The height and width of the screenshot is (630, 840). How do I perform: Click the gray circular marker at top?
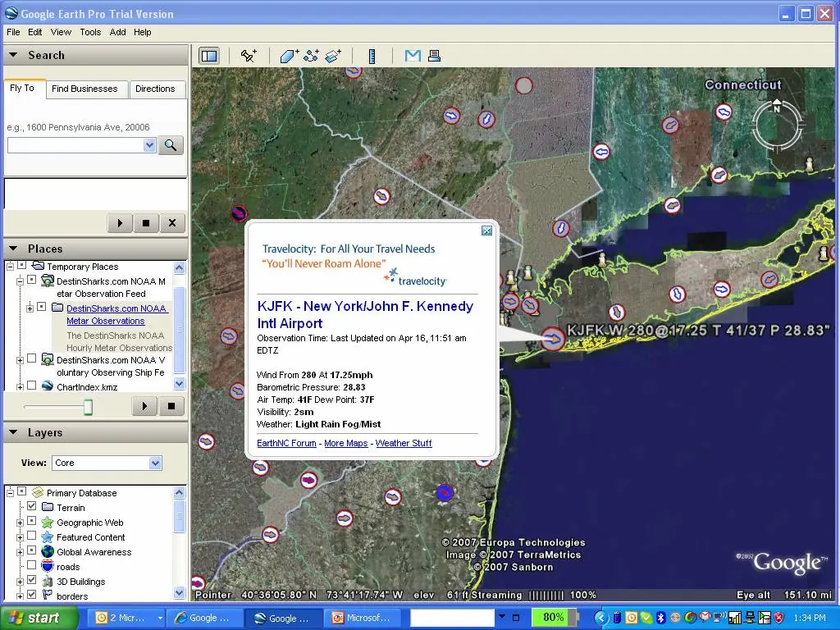tap(524, 85)
